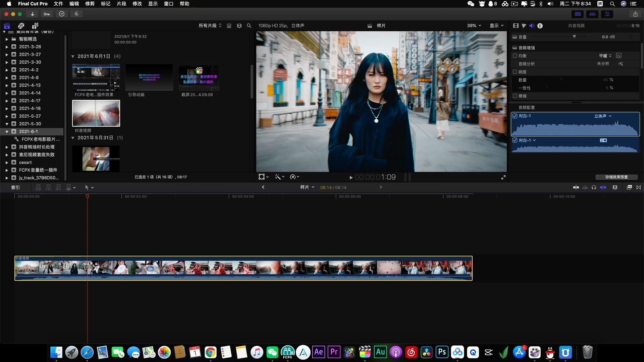Adjust the 音量 volume slider handle

point(574,36)
